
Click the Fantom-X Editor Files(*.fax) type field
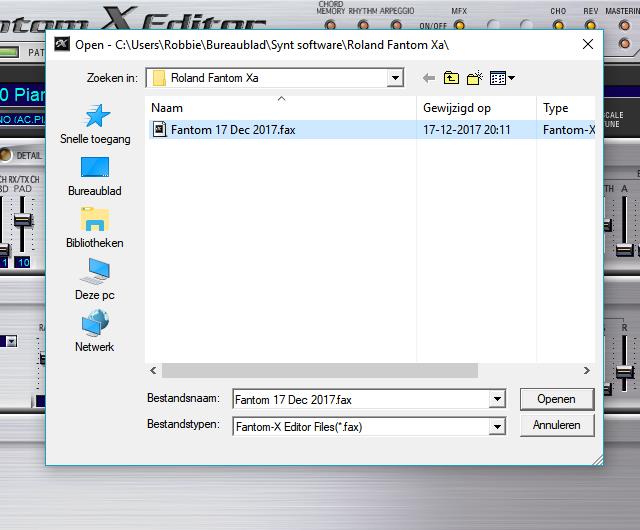click(x=361, y=427)
